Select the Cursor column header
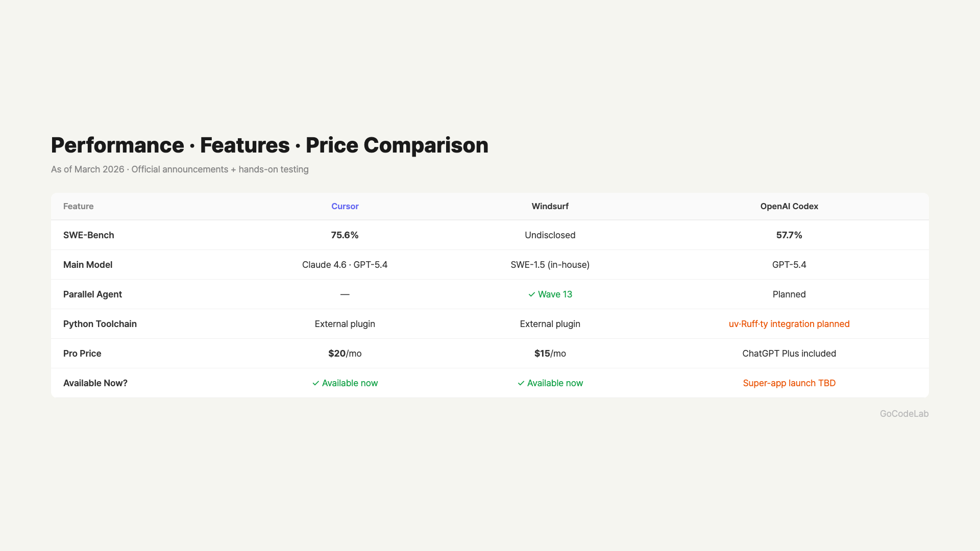The width and height of the screenshot is (980, 551). pyautogui.click(x=345, y=206)
